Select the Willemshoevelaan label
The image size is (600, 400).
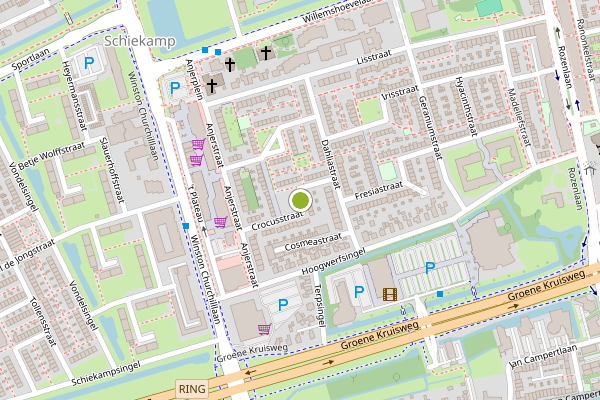pyautogui.click(x=336, y=11)
